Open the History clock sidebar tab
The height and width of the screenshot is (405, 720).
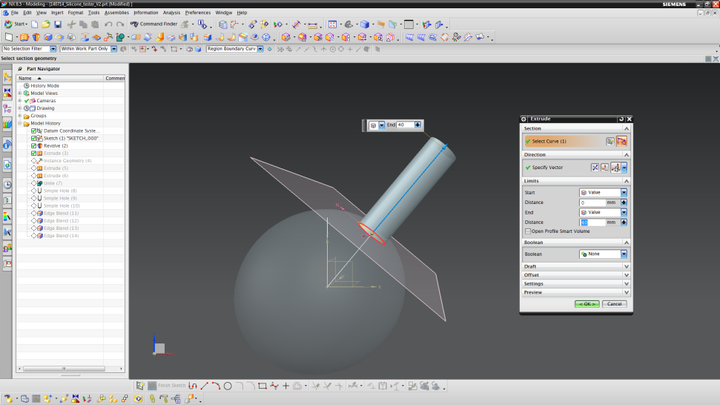(x=7, y=185)
